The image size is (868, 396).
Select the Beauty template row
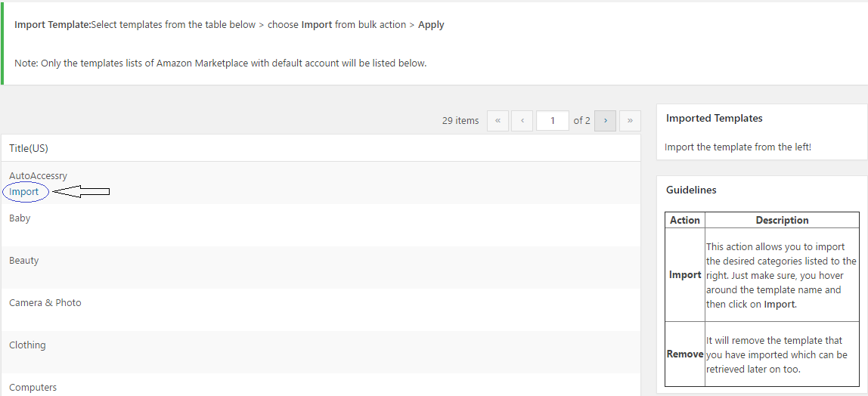[321, 268]
